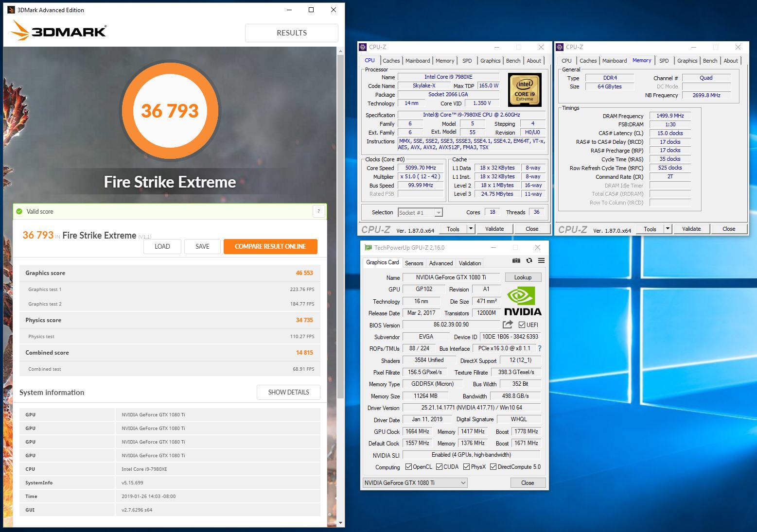This screenshot has height=532, width=757.
Task: Click Close button in right CPU-Z window
Action: (729, 229)
